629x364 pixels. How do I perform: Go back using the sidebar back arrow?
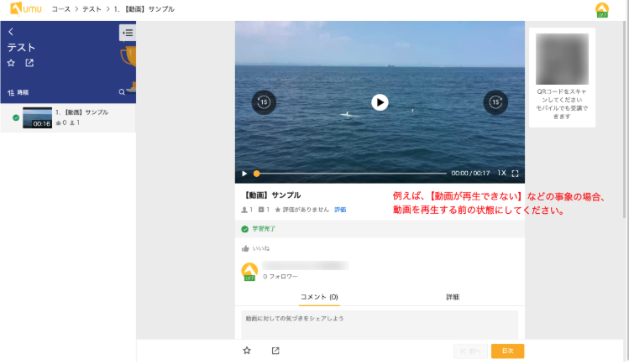(x=11, y=32)
